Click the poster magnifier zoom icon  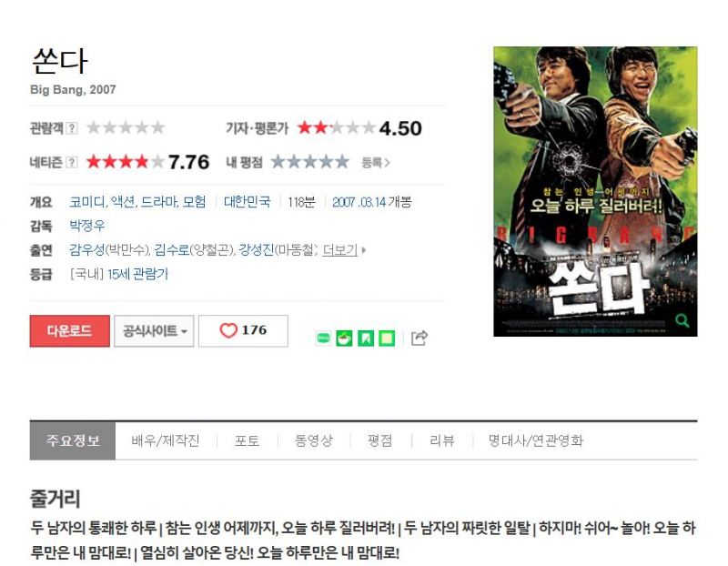pyautogui.click(x=682, y=320)
